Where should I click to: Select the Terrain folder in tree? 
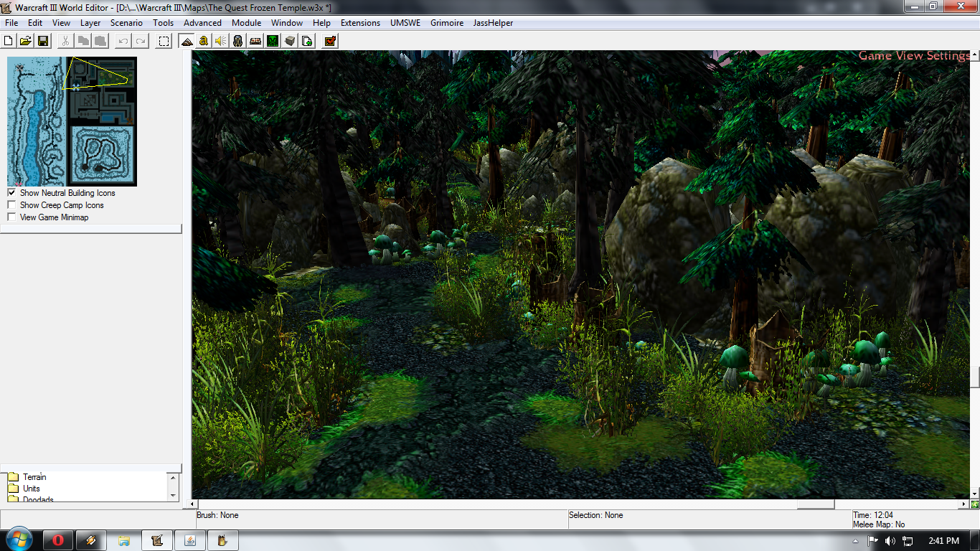34,477
